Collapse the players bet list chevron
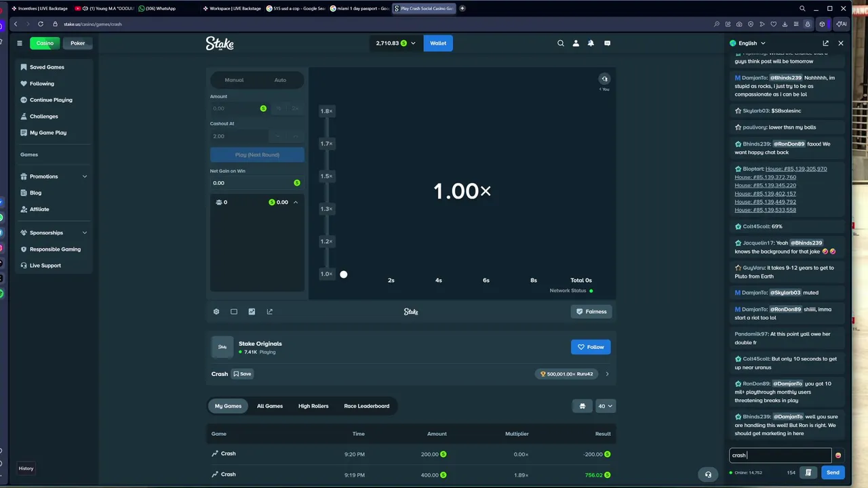868x488 pixels. [296, 202]
